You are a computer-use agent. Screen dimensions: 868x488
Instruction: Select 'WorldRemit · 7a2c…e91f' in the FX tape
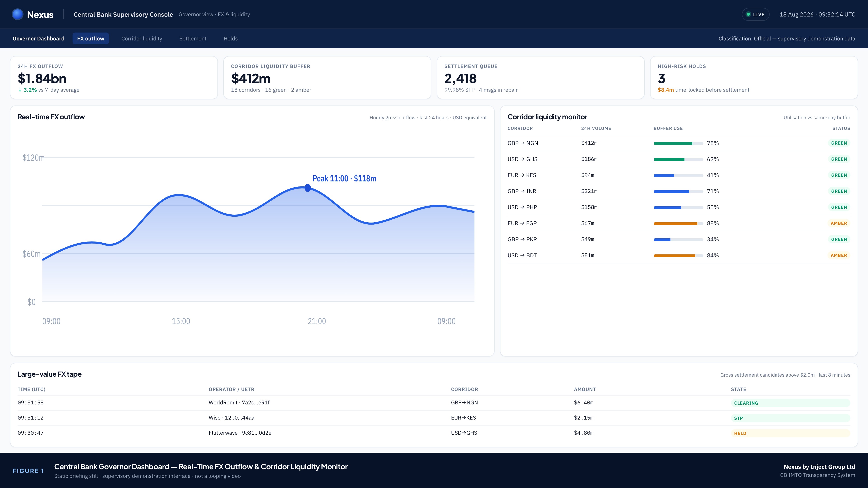pos(239,403)
